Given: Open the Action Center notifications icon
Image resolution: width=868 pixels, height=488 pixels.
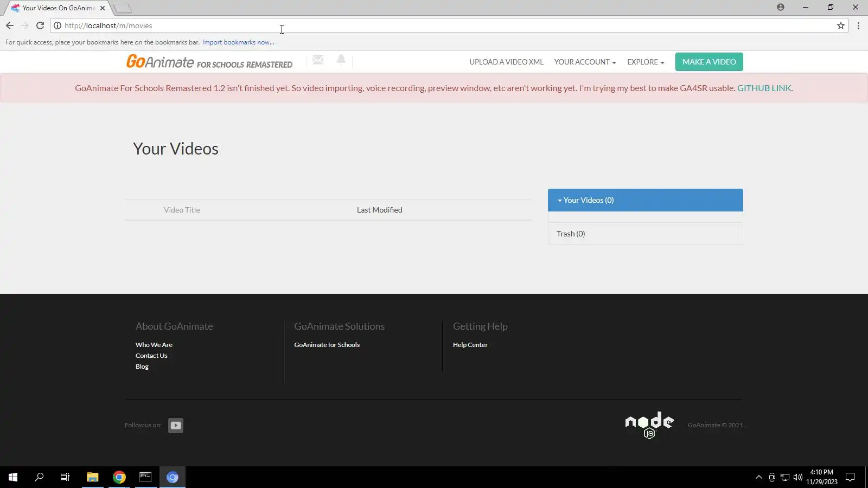Looking at the screenshot, I should pos(850,477).
